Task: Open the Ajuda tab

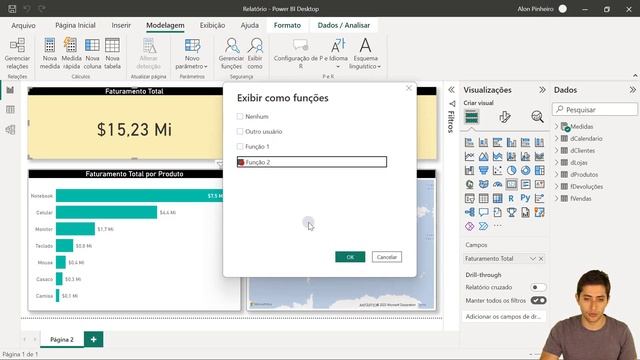Action: click(x=249, y=25)
